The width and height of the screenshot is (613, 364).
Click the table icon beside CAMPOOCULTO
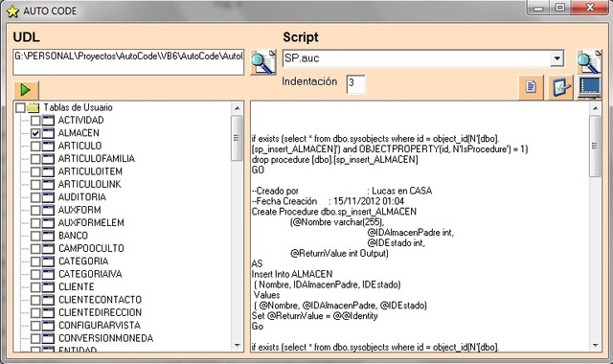tap(48, 248)
